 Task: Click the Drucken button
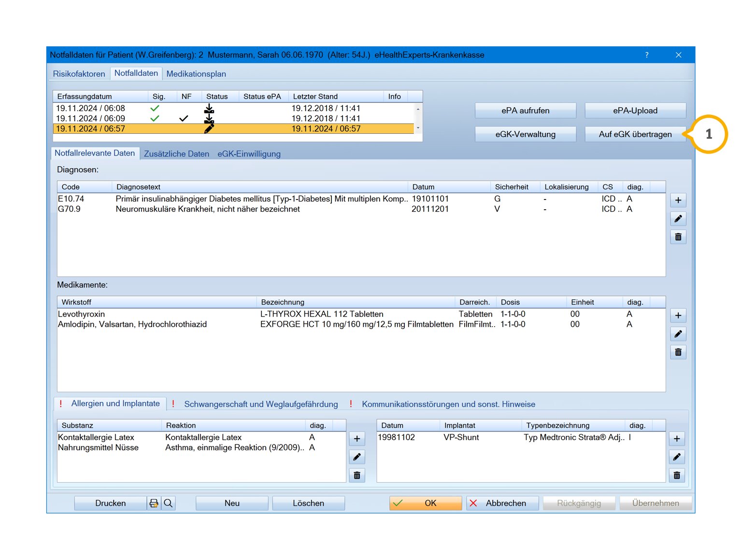tap(111, 503)
